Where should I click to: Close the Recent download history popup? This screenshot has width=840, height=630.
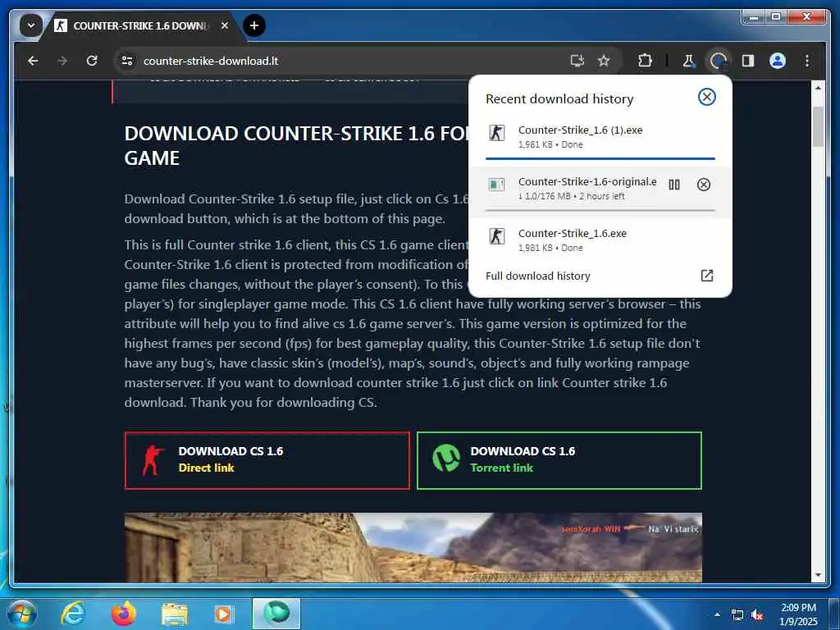706,97
